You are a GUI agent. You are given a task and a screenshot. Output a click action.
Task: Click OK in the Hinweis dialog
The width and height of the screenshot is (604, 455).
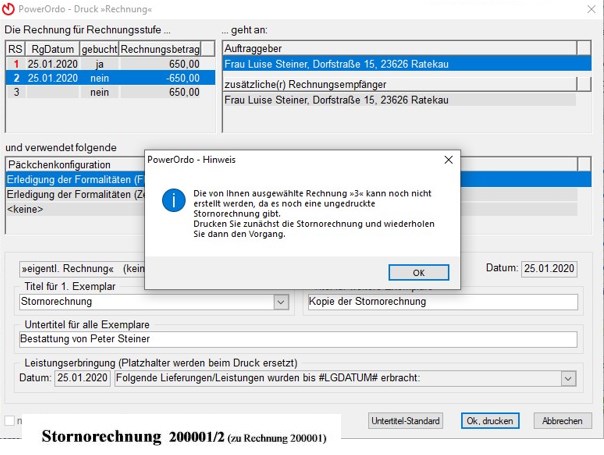[418, 273]
